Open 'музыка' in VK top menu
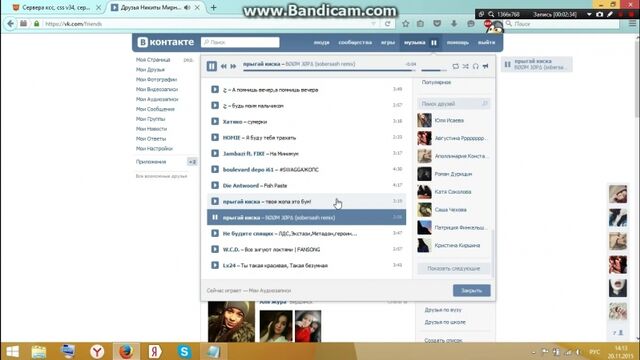640x360 pixels. click(415, 42)
